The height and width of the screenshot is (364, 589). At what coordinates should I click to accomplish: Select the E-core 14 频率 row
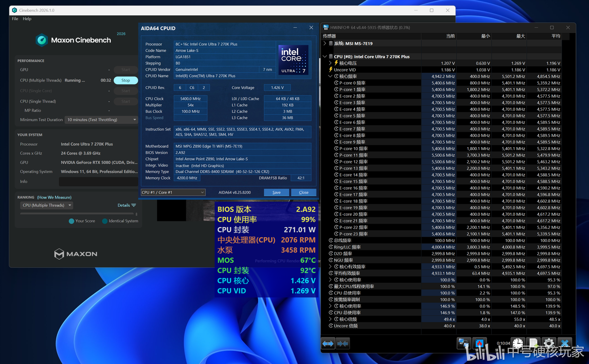pyautogui.click(x=441, y=175)
